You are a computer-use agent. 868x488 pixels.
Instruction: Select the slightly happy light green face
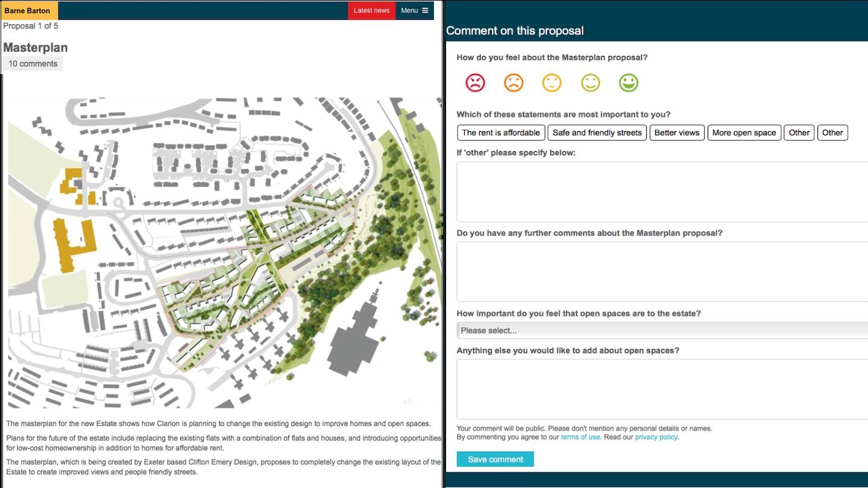pos(590,83)
